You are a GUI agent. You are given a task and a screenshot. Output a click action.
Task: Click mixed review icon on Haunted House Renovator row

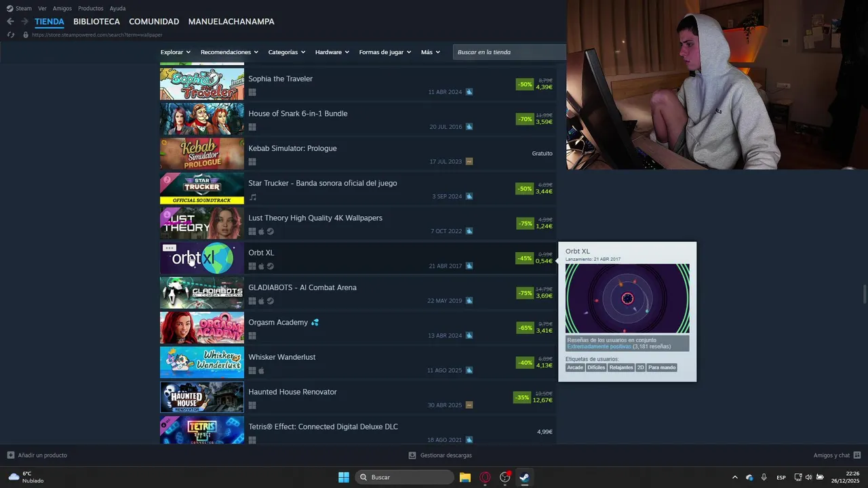pyautogui.click(x=469, y=405)
